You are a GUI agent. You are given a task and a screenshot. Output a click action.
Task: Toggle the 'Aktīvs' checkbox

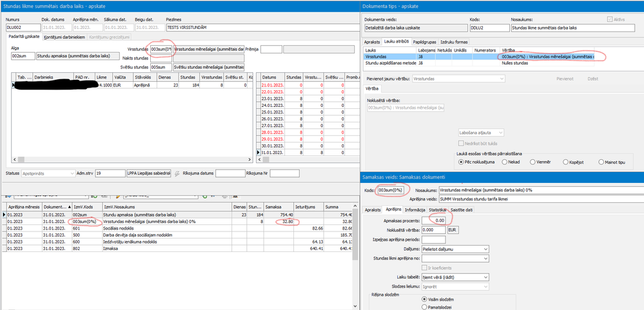point(610,19)
